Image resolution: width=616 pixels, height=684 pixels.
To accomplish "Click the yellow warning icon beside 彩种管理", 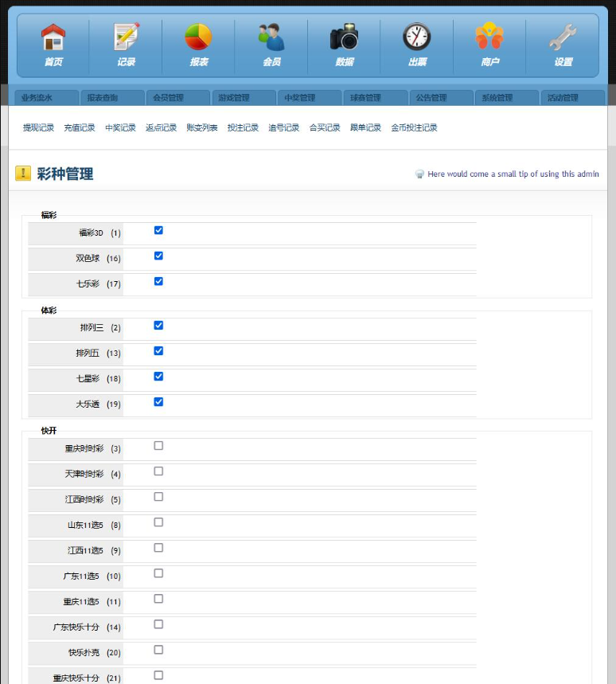I will [x=23, y=173].
